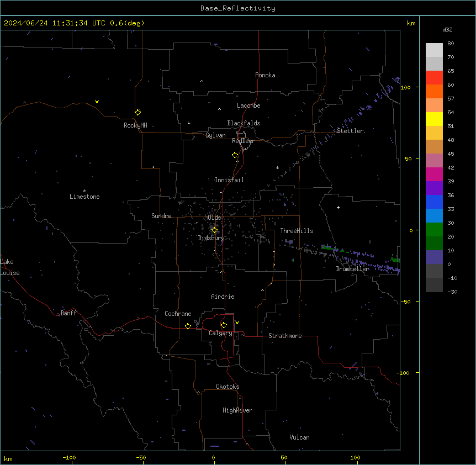
Task: Click the white plus marker north of Drumheller
Action: tap(338, 207)
